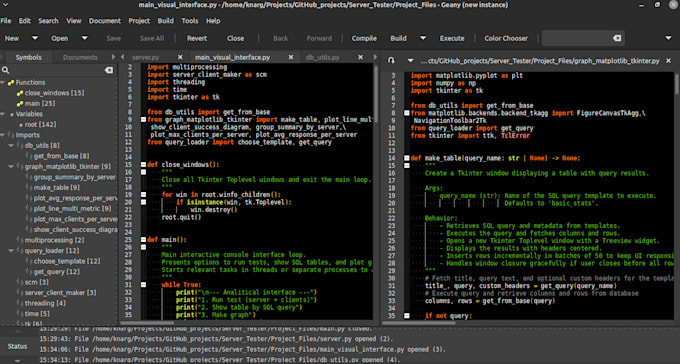Open the Tools menu

tap(190, 21)
